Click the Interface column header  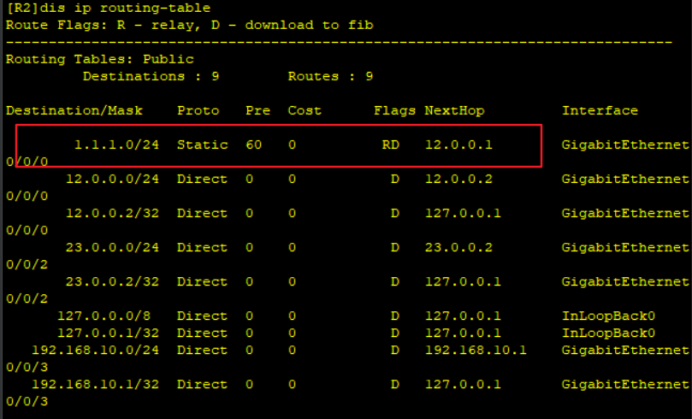(600, 110)
